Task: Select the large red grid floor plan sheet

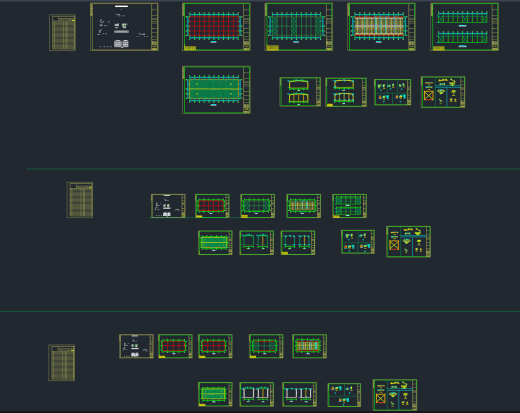Action: point(216,27)
